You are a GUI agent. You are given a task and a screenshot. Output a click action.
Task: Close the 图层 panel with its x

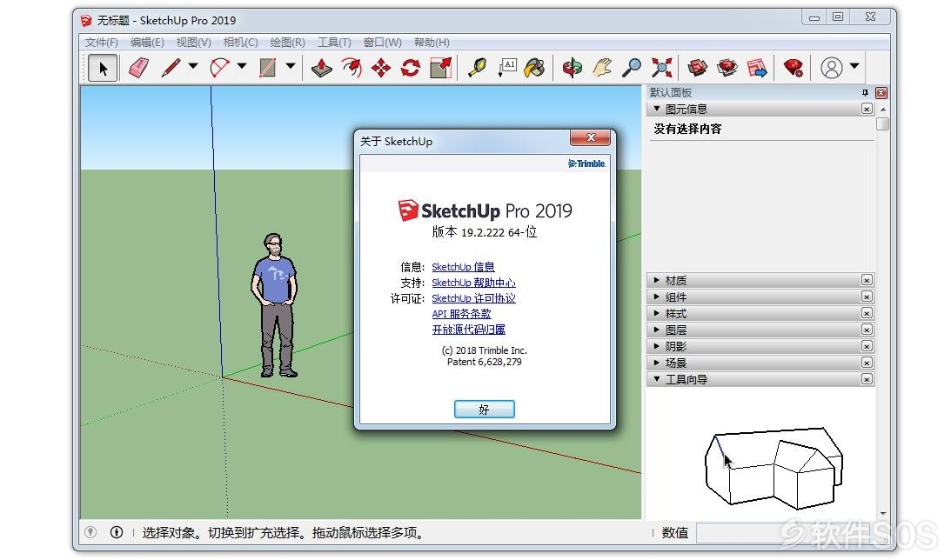pyautogui.click(x=867, y=330)
